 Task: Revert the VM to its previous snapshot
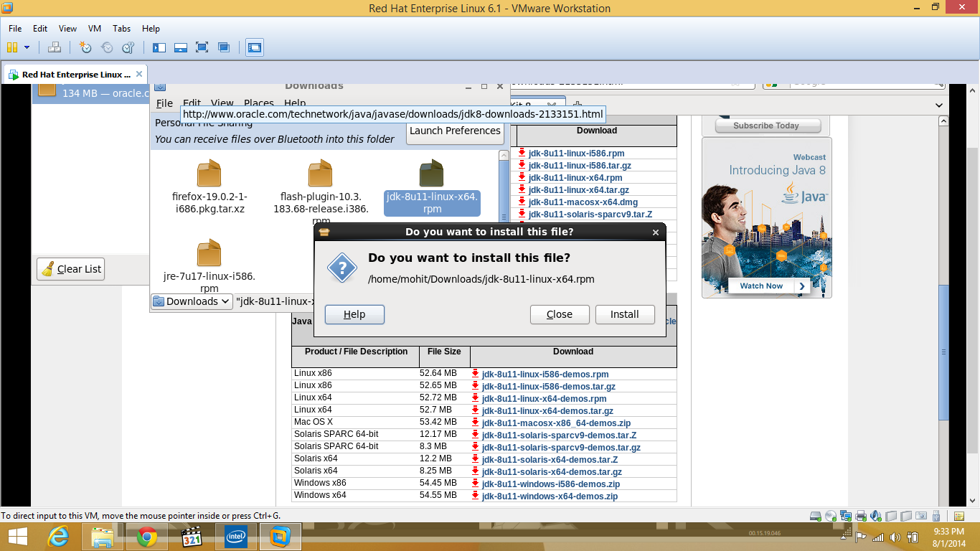107,47
